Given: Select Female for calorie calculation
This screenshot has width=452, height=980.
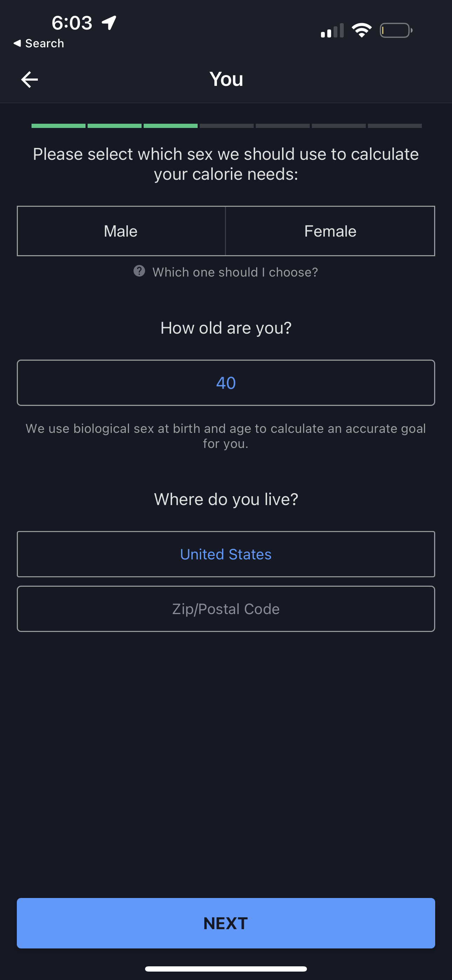Looking at the screenshot, I should (330, 231).
